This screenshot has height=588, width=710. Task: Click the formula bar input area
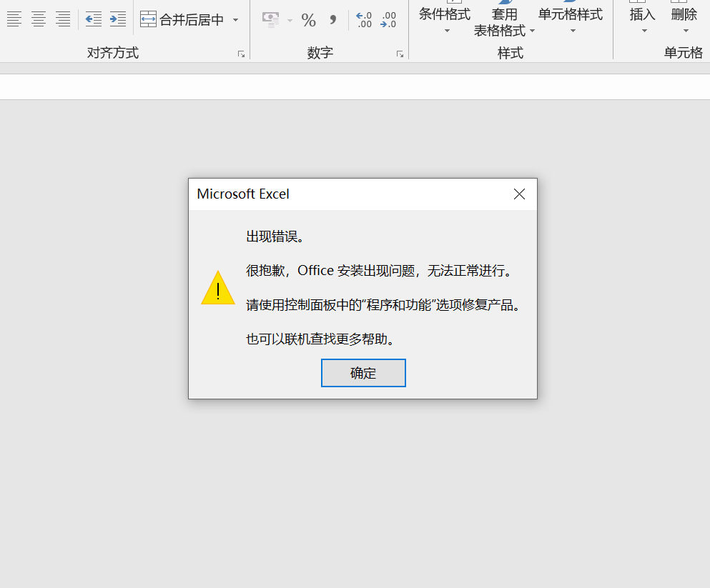pos(355,87)
